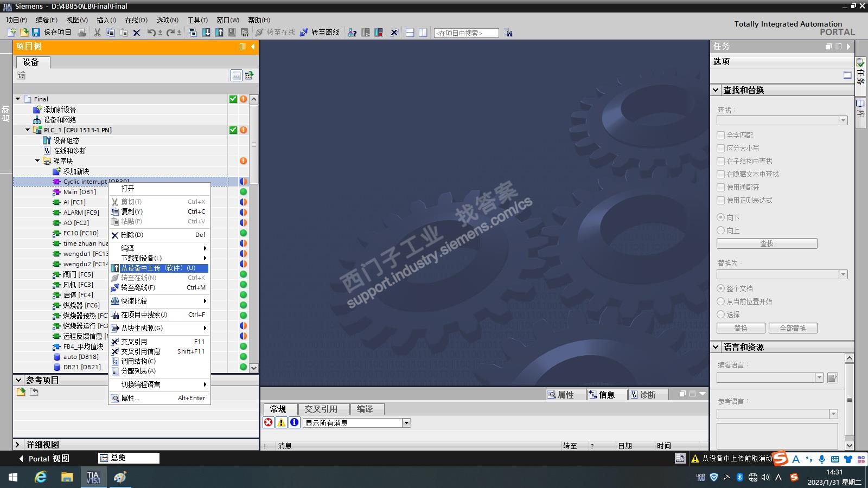Click the overview table icon in project tree
Viewport: 868px width, 488px height.
pos(237,75)
